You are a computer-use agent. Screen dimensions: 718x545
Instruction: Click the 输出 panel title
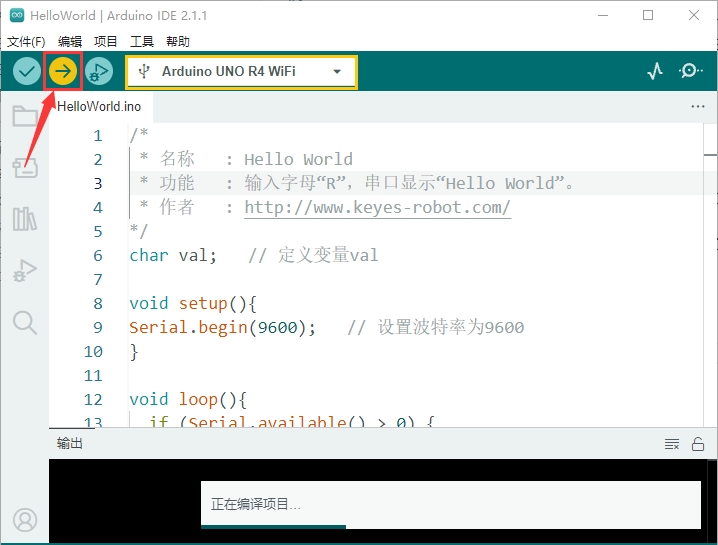pyautogui.click(x=70, y=443)
